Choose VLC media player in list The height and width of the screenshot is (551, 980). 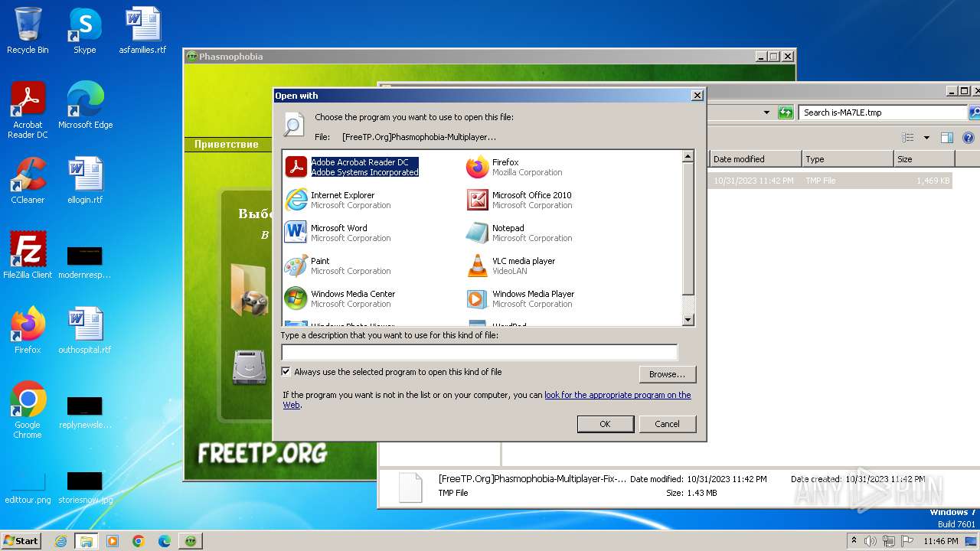pos(511,266)
